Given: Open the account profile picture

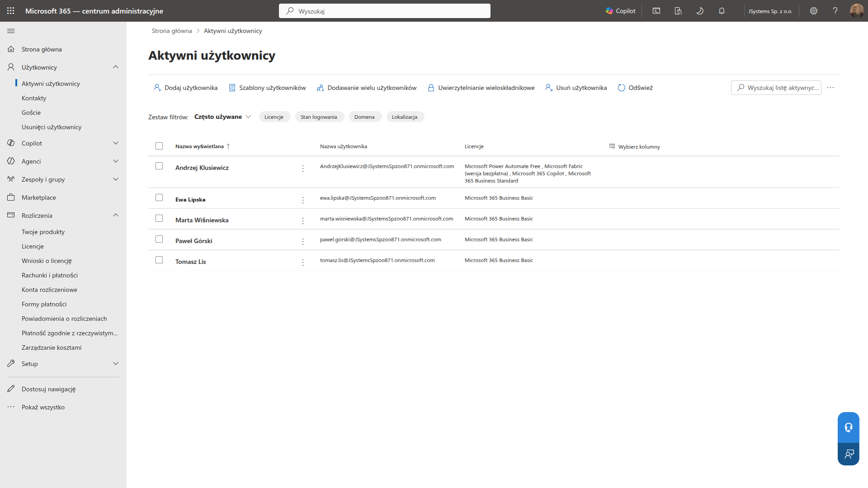Looking at the screenshot, I should [x=857, y=11].
